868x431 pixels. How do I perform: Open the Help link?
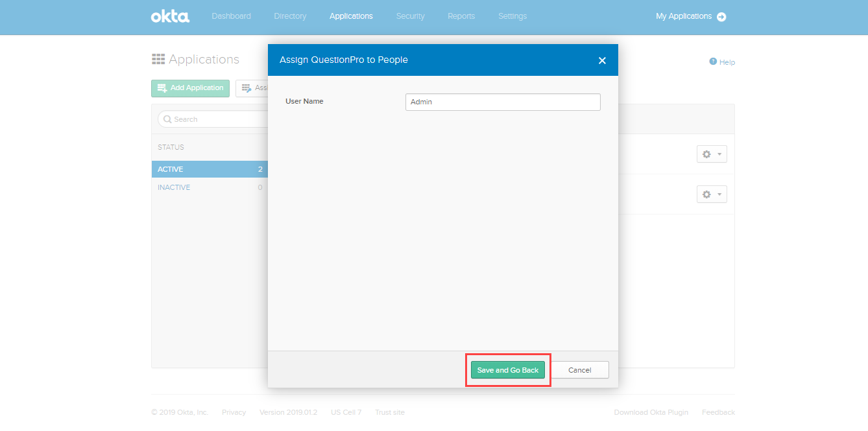click(x=722, y=62)
